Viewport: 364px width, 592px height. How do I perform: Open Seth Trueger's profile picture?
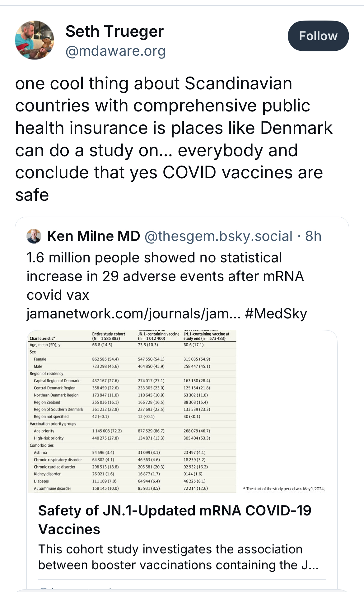35,40
